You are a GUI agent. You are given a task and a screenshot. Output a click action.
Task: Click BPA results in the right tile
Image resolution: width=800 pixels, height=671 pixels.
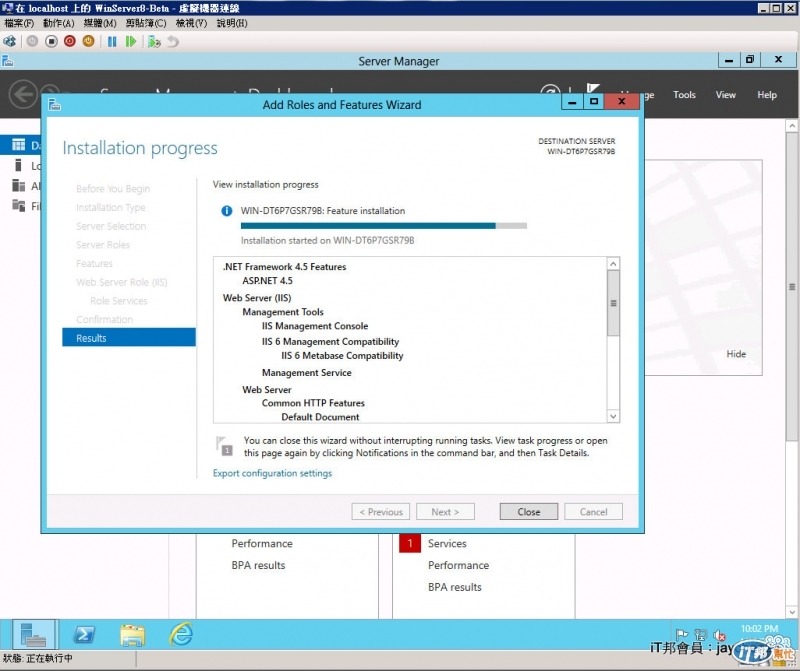(455, 587)
